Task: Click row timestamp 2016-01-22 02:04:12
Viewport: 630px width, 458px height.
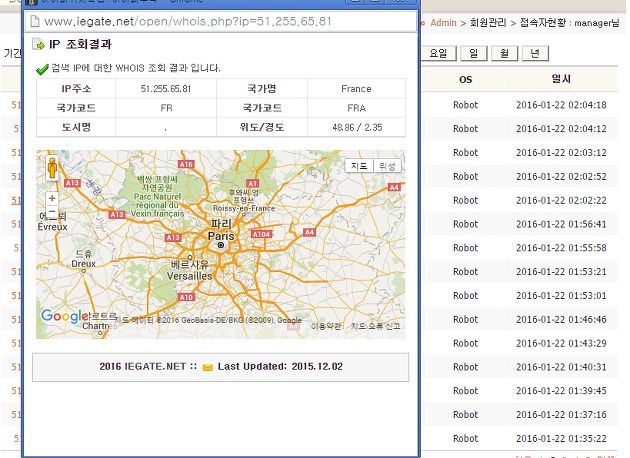Action: (x=561, y=129)
